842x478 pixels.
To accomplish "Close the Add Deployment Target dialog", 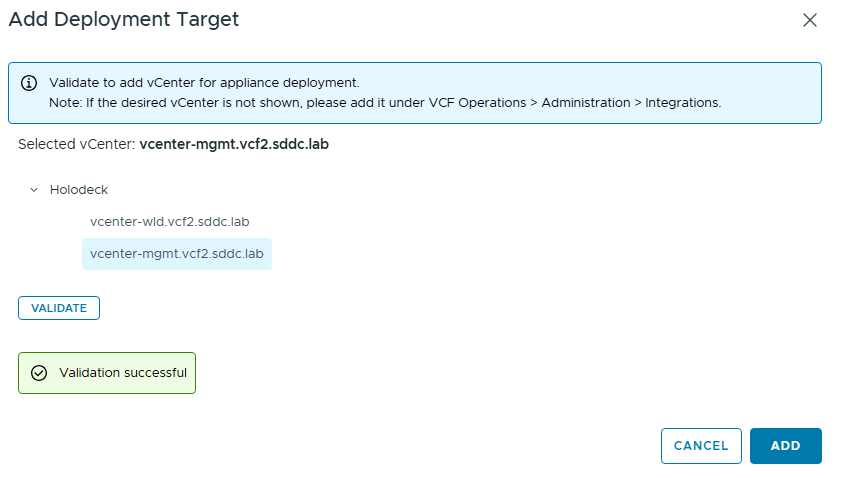I will [x=810, y=20].
